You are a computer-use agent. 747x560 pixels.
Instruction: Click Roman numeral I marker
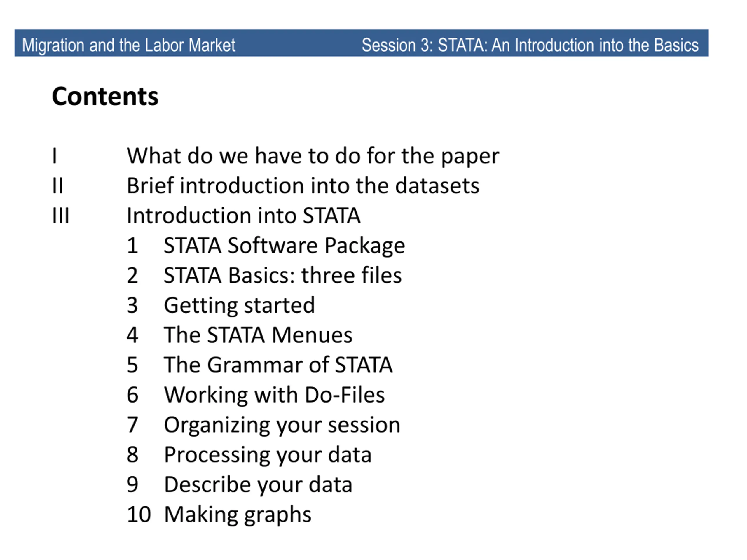(x=55, y=156)
